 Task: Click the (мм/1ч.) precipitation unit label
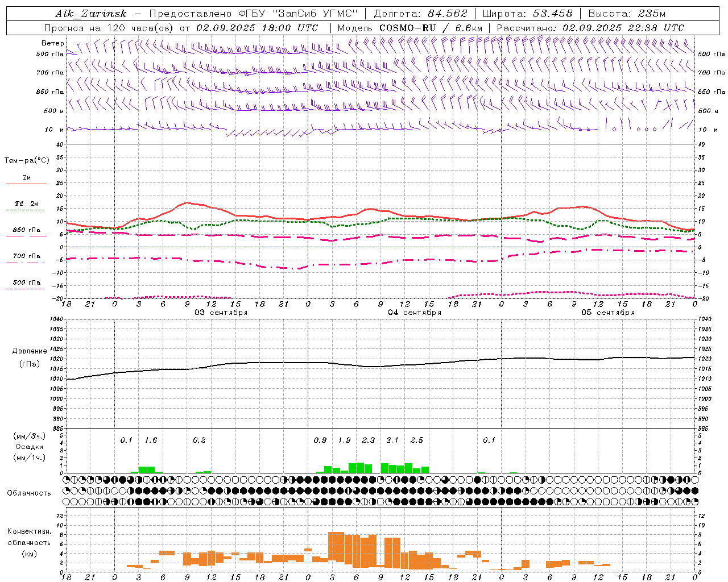[29, 458]
